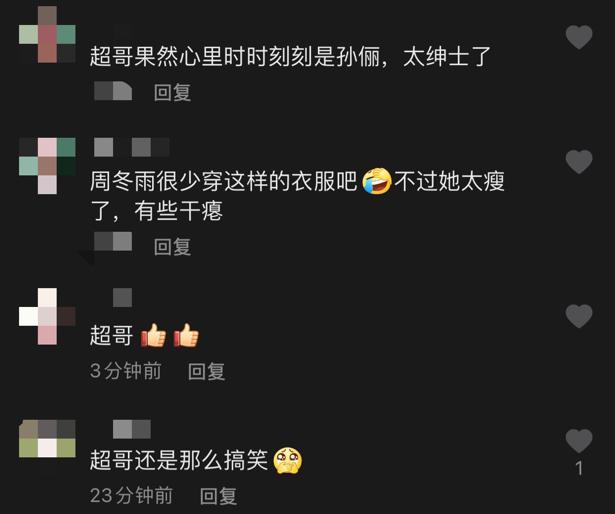The image size is (615, 514).
Task: Reply to the 有些干瘪 comment
Action: 173,247
